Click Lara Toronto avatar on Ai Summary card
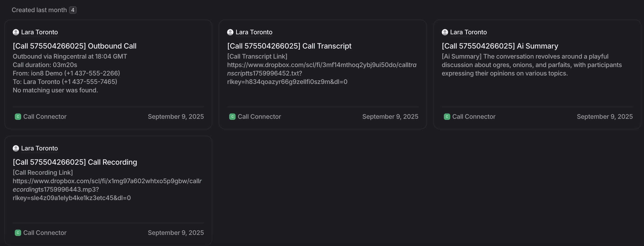Screen dimensions: 644x246 (x=445, y=32)
